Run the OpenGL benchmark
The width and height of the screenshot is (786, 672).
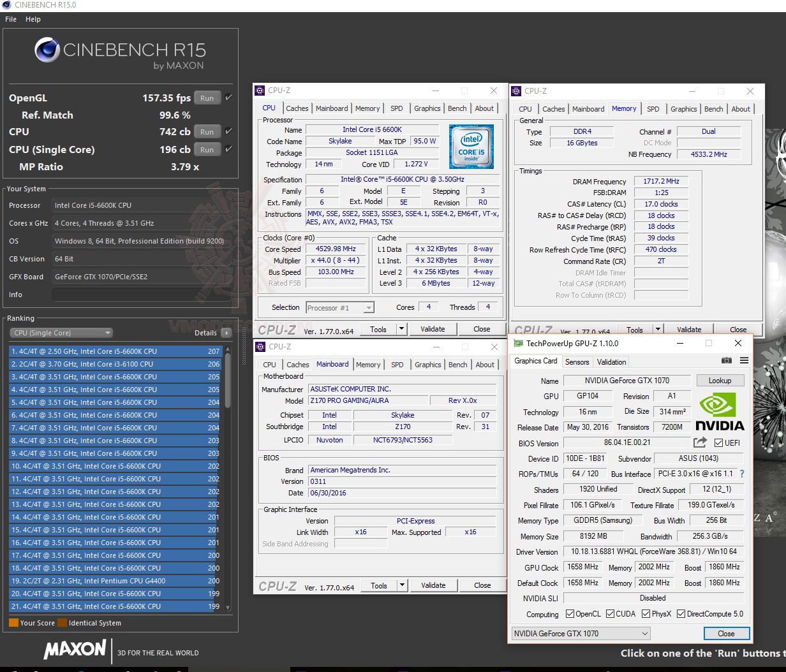[x=207, y=98]
